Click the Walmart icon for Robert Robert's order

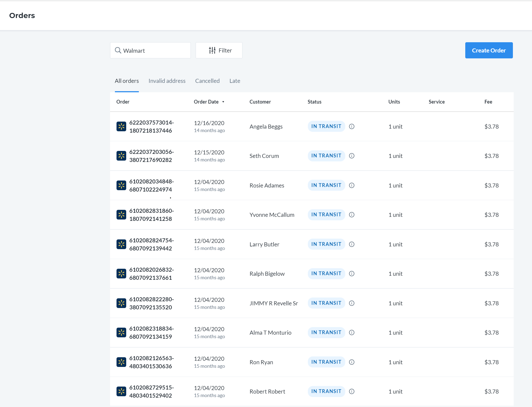point(121,391)
